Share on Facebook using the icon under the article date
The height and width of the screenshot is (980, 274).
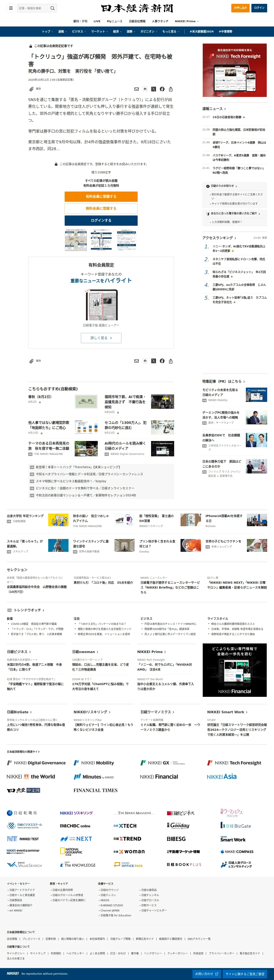click(162, 89)
